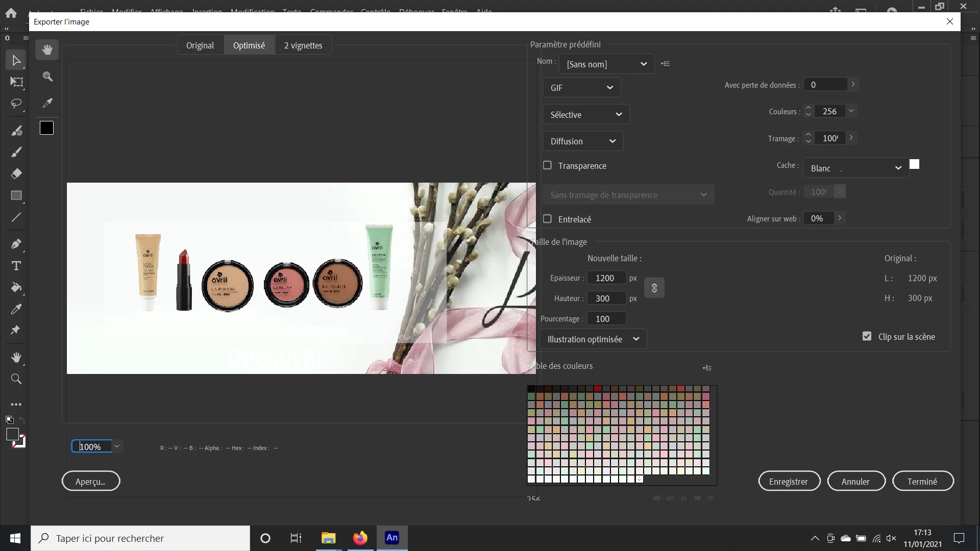Click the Aperçu... button
The height and width of the screenshot is (551, 980).
coord(91,481)
